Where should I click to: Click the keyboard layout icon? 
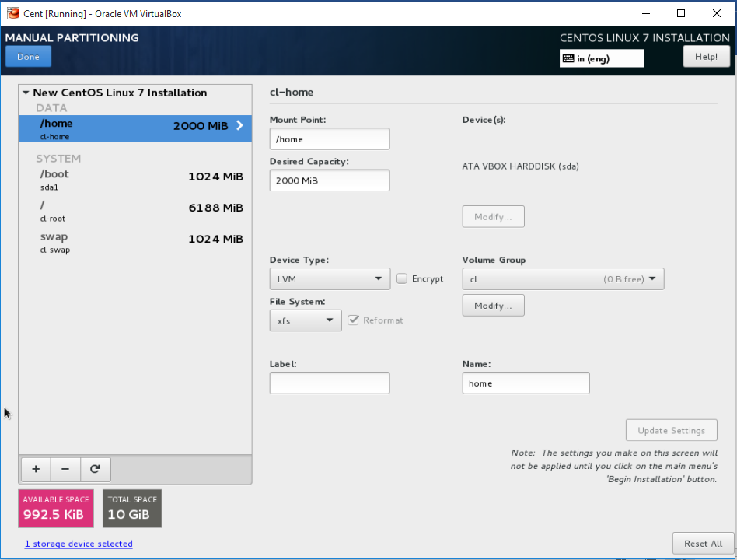(568, 59)
